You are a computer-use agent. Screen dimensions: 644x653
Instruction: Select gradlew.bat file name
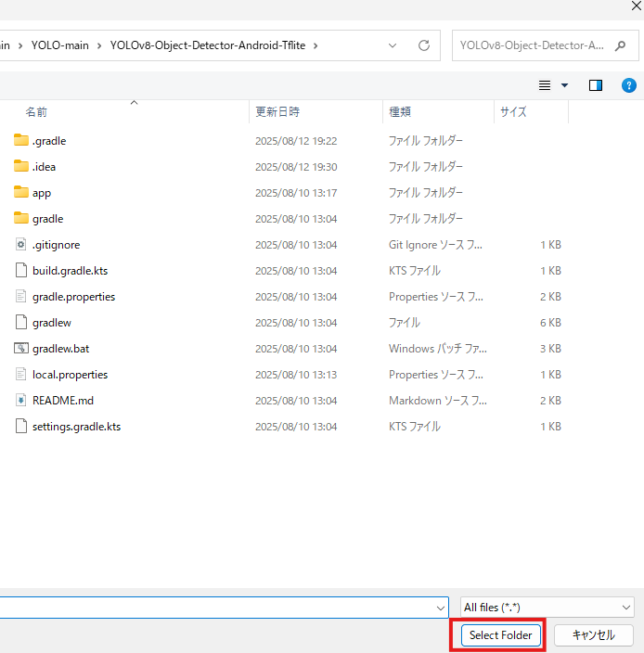(61, 349)
